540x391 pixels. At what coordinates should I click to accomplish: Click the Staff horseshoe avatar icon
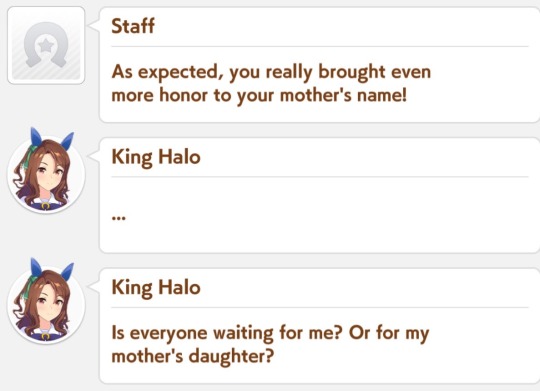coord(46,45)
